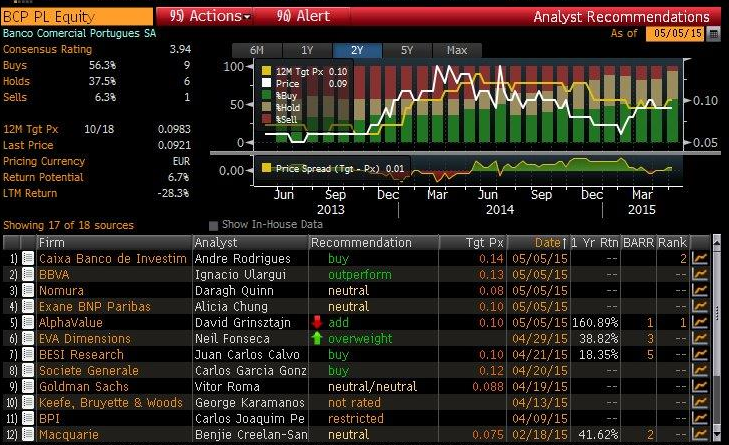Click the white Price legend swatch
This screenshot has height=445, width=729.
coord(266,83)
